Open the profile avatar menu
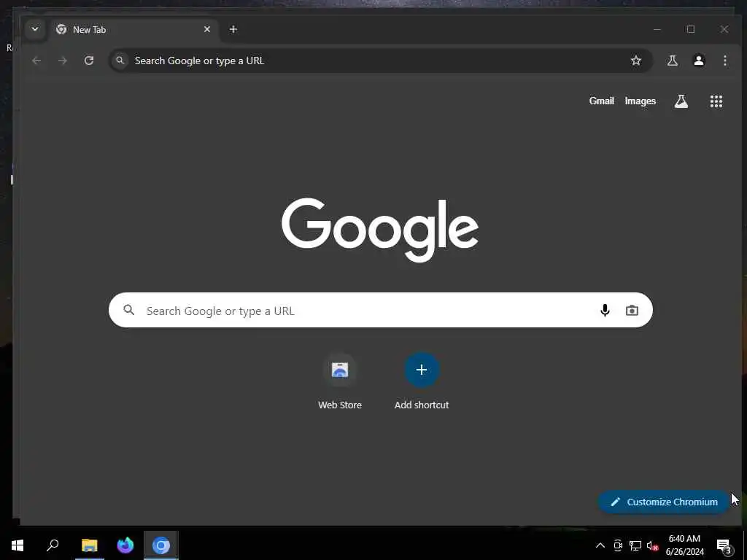Image resolution: width=747 pixels, height=560 pixels. coord(699,61)
